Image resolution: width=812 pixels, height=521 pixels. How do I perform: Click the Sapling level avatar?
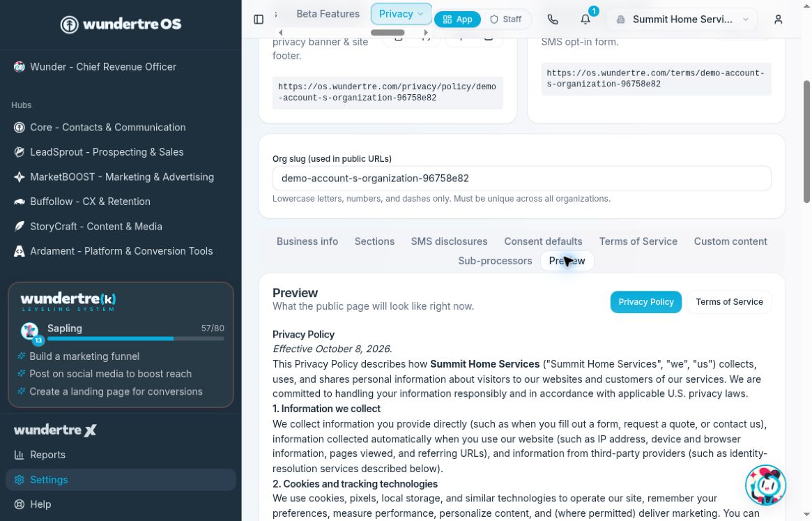pyautogui.click(x=30, y=331)
